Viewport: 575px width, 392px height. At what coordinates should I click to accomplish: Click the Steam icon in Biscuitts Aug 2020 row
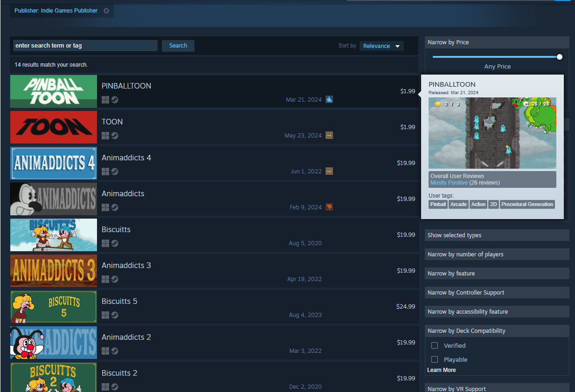coord(115,243)
